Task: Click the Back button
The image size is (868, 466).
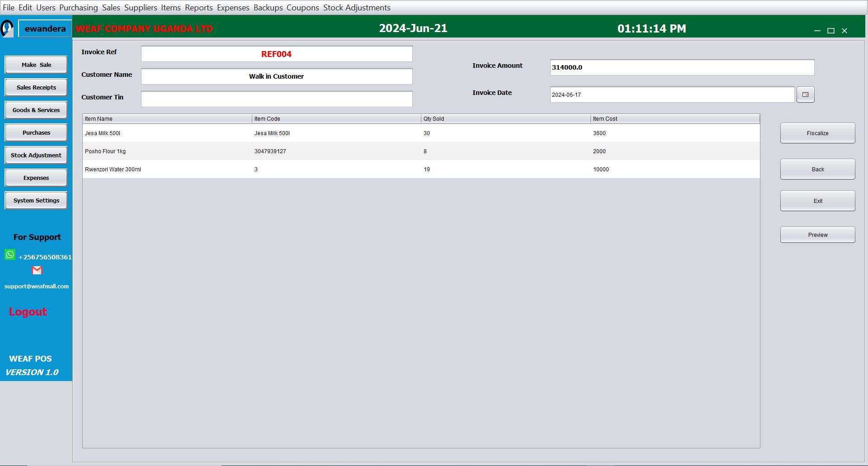Action: [x=817, y=169]
